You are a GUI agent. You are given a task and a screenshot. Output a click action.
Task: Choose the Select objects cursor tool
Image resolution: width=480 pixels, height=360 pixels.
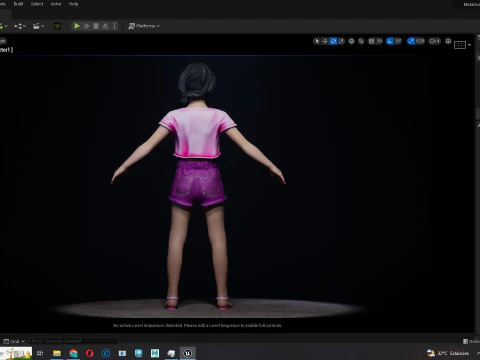point(317,41)
